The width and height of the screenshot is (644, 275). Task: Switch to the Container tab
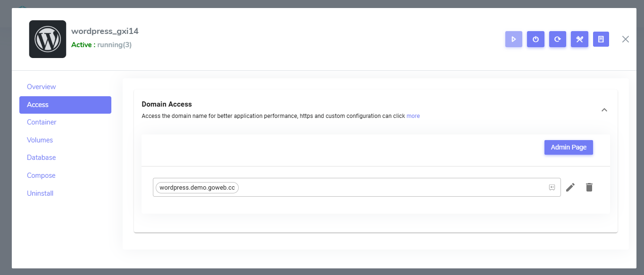tap(42, 122)
